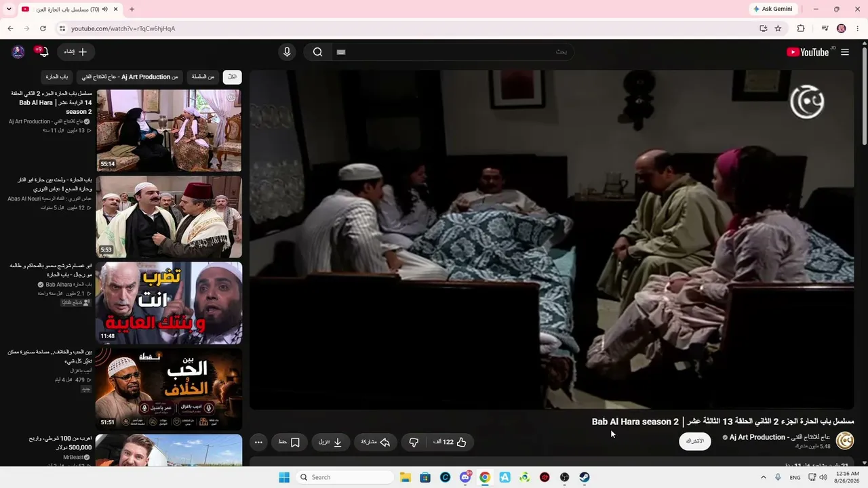Open the Abas Al Nouri channel link
The height and width of the screenshot is (488, 868).
(x=50, y=199)
